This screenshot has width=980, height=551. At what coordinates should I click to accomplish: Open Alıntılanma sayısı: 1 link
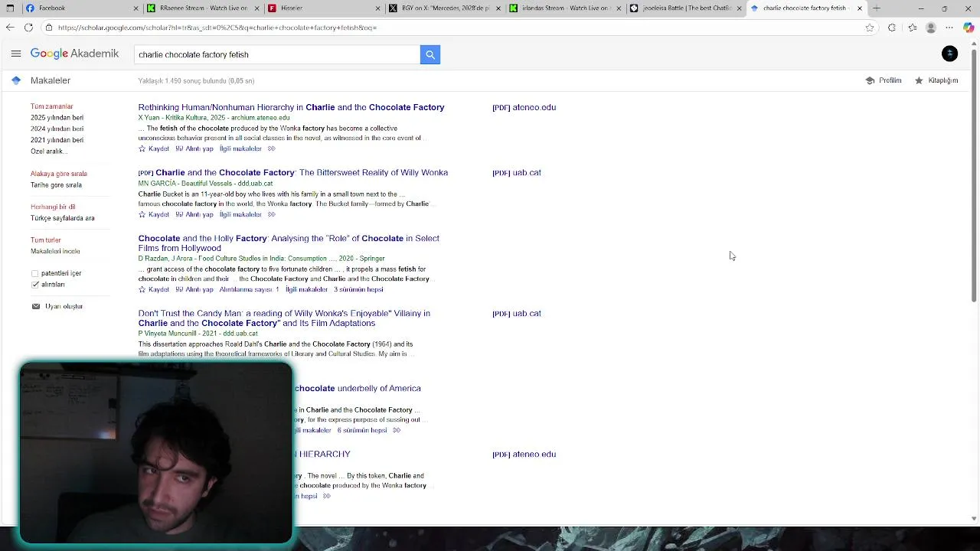pyautogui.click(x=250, y=289)
